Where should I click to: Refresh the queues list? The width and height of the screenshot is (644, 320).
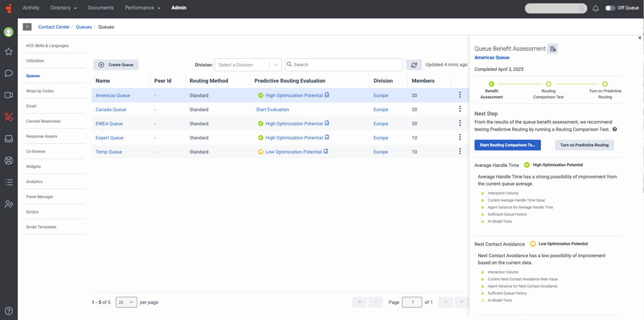click(414, 65)
